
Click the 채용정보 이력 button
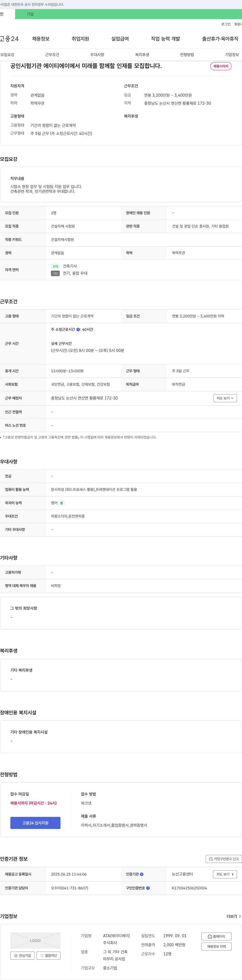(x=217, y=946)
